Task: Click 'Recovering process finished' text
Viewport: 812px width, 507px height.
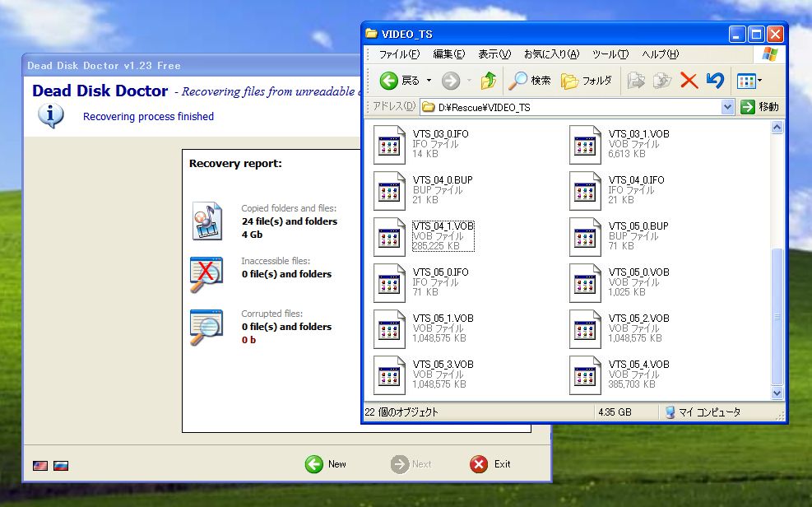Action: point(148,117)
